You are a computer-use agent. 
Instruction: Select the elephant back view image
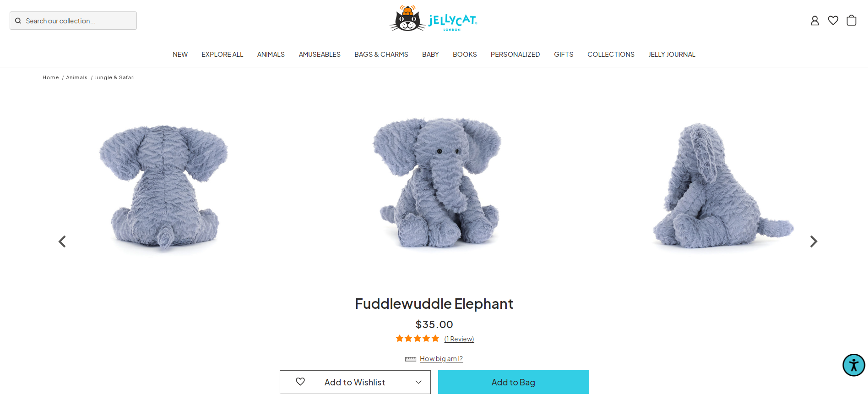[164, 188]
